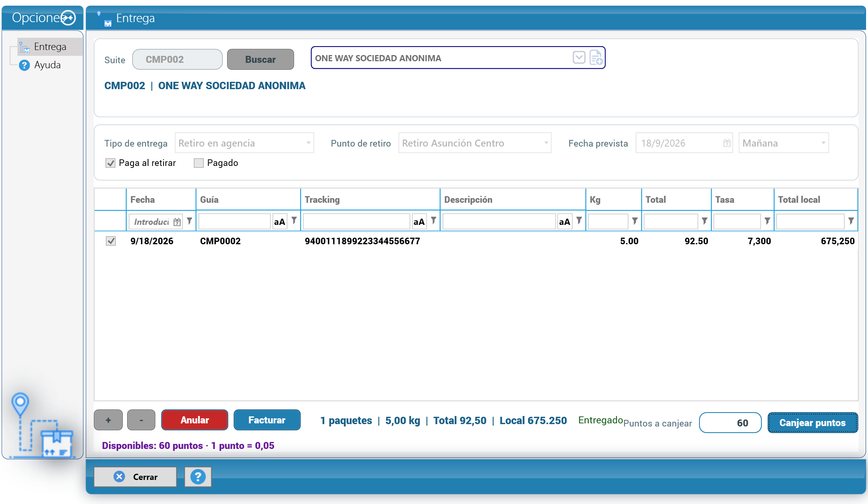Click the Facturar button
This screenshot has width=868, height=504.
(267, 420)
